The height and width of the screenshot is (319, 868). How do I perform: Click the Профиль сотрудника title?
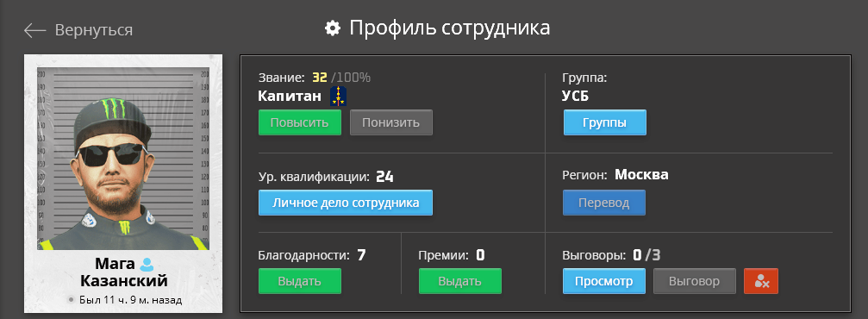pyautogui.click(x=449, y=28)
